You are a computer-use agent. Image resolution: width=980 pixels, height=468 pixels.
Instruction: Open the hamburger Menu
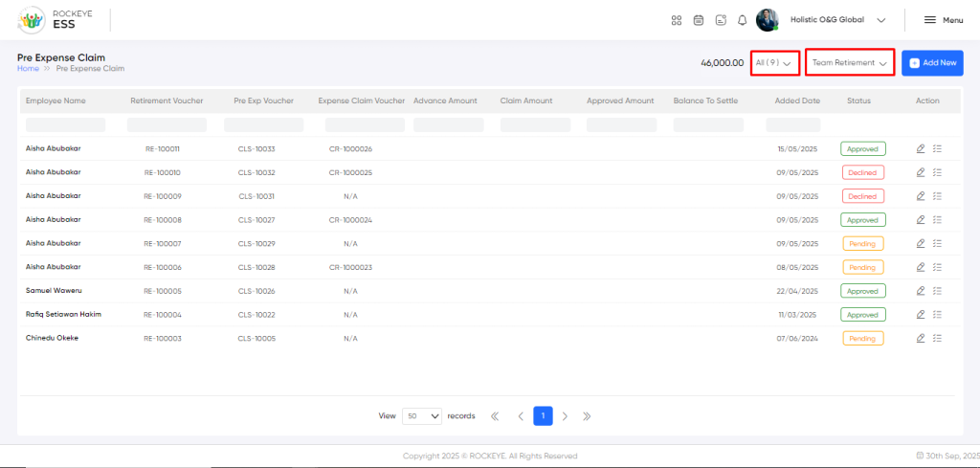[943, 20]
